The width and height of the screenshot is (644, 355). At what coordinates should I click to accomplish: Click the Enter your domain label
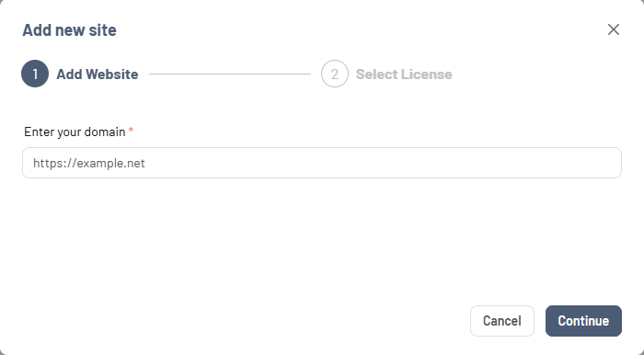click(75, 132)
